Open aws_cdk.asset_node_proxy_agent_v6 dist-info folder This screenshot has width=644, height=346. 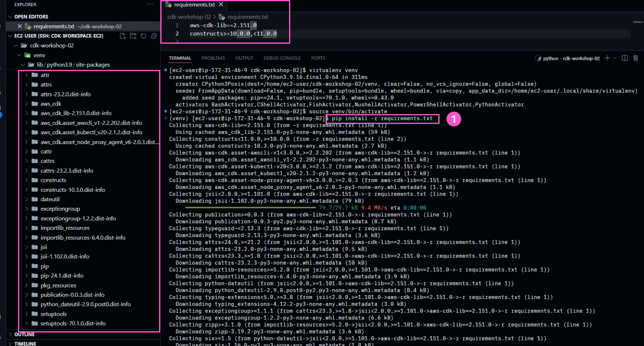pyautogui.click(x=99, y=142)
